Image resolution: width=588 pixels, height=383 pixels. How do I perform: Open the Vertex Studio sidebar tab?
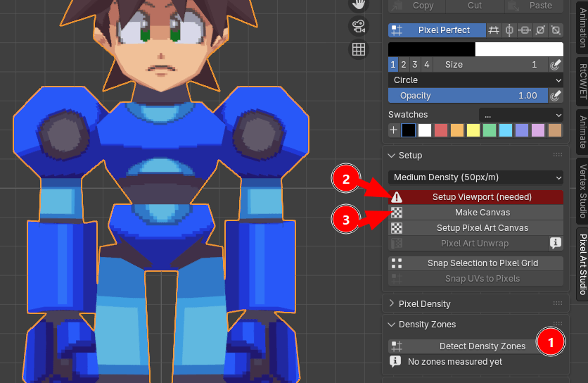tap(582, 191)
